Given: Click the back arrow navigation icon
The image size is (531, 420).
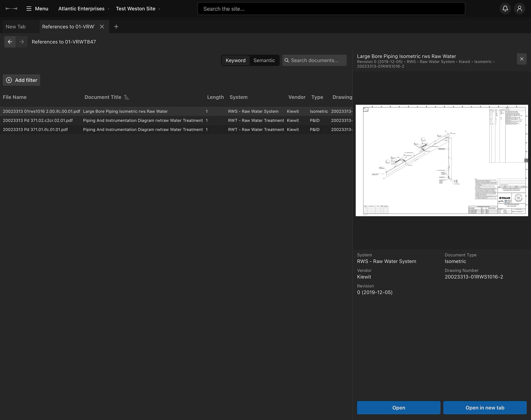Looking at the screenshot, I should coord(10,42).
